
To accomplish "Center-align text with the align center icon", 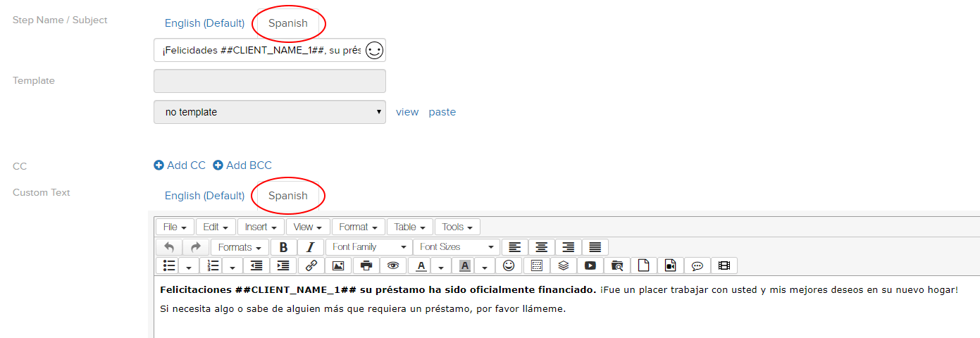I will point(542,247).
